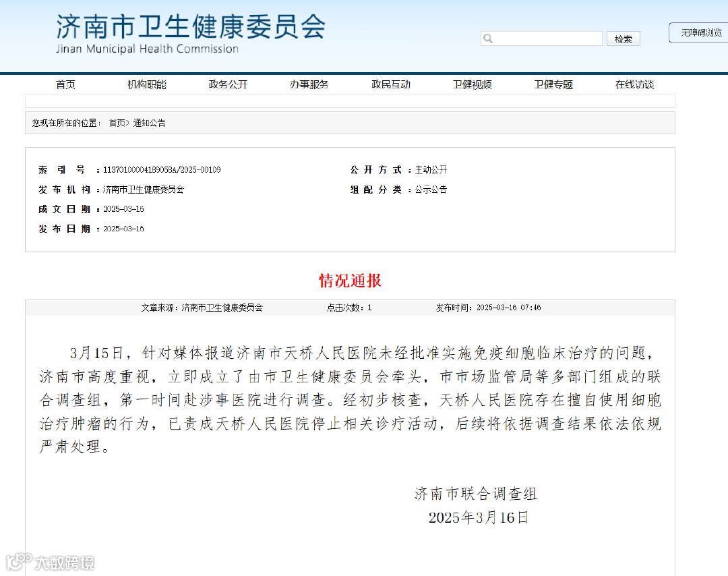
Task: Click 首页 in the breadcrumb
Action: click(x=117, y=123)
